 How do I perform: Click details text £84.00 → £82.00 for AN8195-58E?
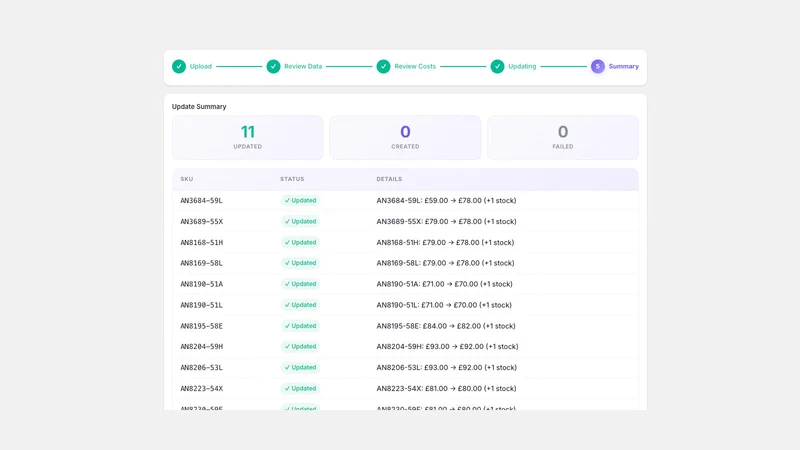446,326
